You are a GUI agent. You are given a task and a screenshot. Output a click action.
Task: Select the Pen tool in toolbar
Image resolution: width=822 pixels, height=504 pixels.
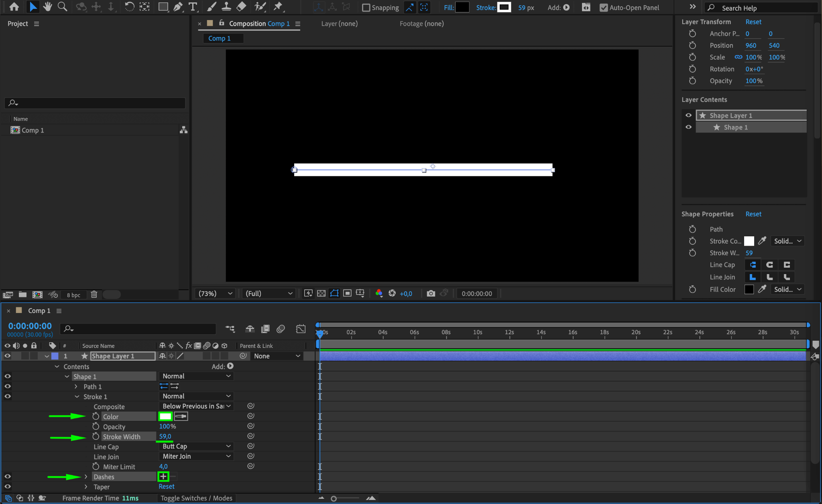point(178,7)
